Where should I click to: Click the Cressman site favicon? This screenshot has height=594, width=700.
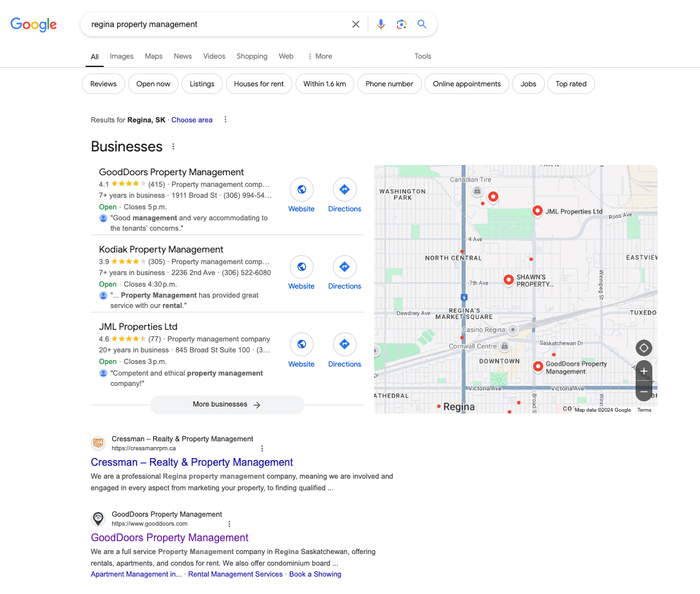pos(99,443)
